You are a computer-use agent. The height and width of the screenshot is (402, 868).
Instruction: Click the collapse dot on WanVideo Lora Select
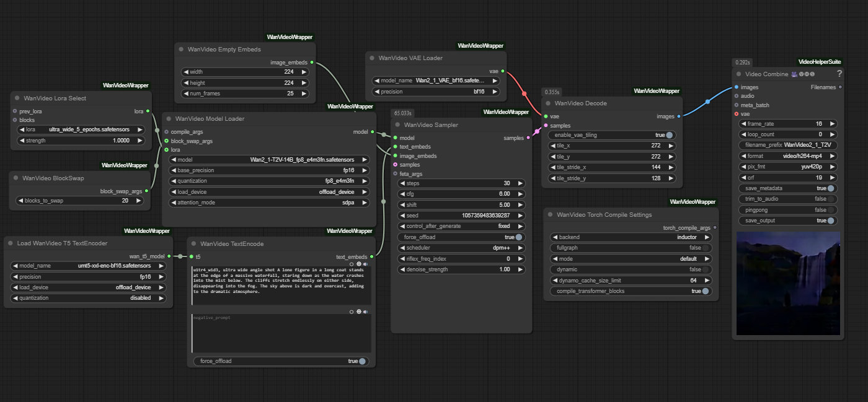point(17,98)
